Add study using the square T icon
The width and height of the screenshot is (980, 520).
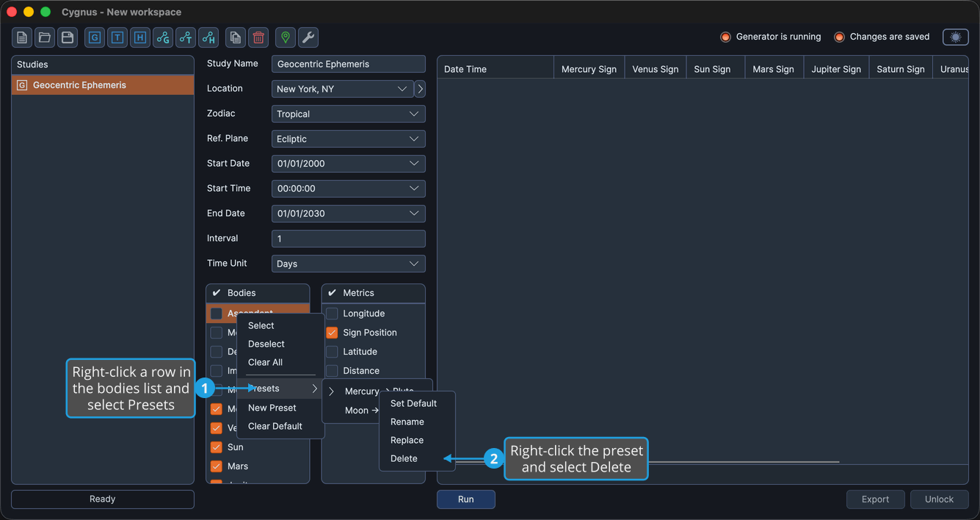(117, 37)
